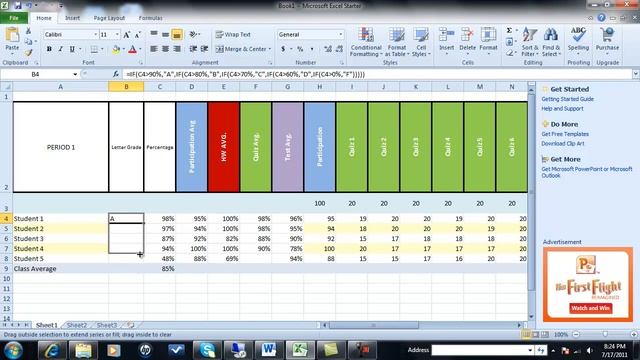
Task: Apply Percent Style format
Action: (300, 49)
